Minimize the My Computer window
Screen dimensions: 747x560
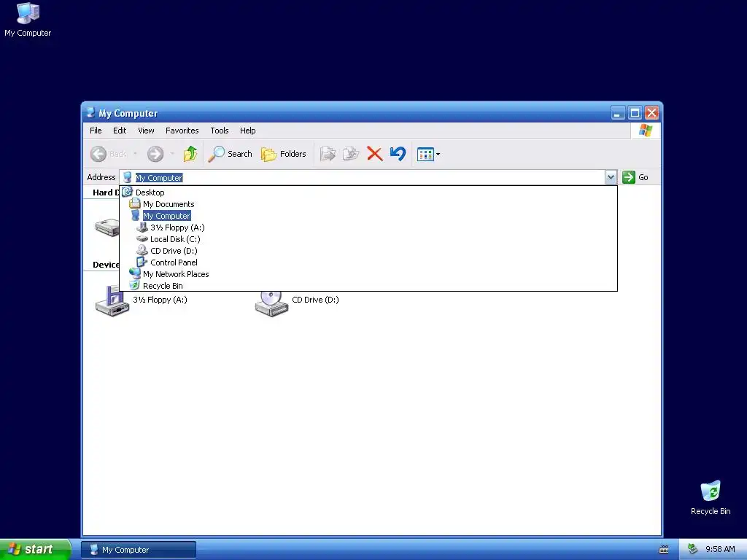click(x=618, y=113)
